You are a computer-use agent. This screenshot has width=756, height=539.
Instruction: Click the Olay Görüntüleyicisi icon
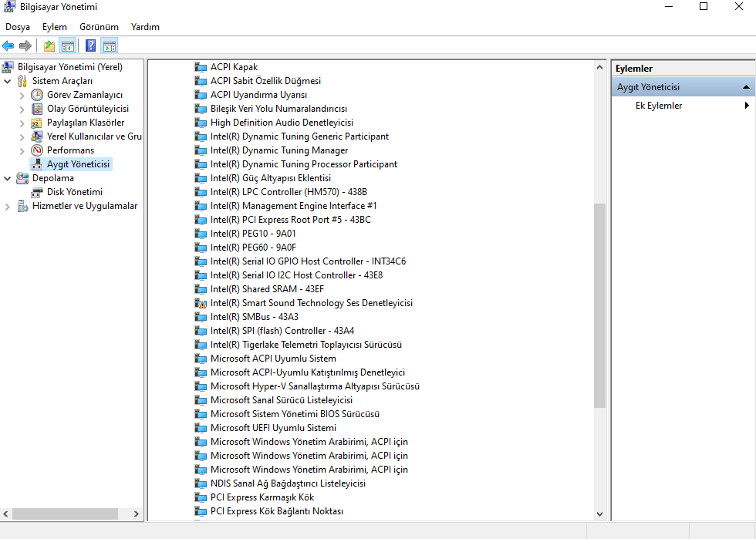pyautogui.click(x=37, y=109)
